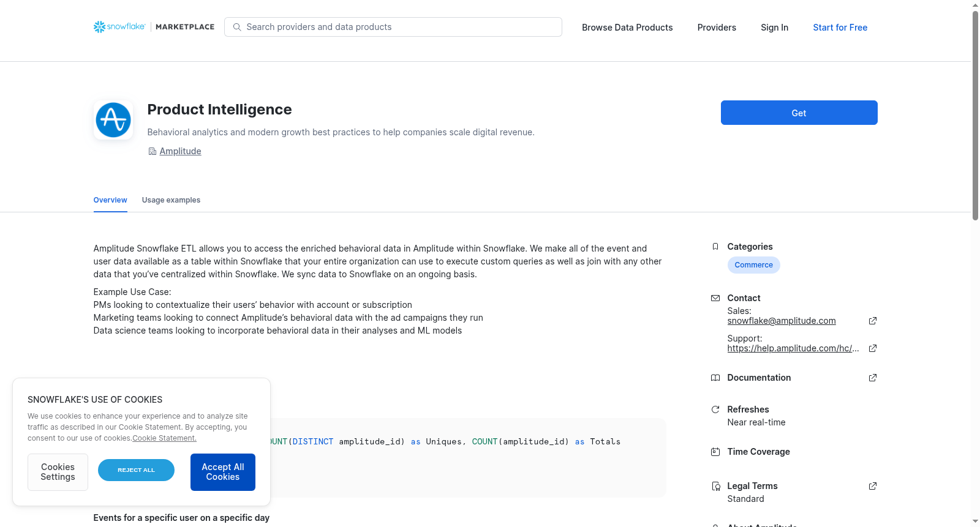Viewport: 980px width, 527px height.
Task: Click the search magnifier icon
Action: 237,27
